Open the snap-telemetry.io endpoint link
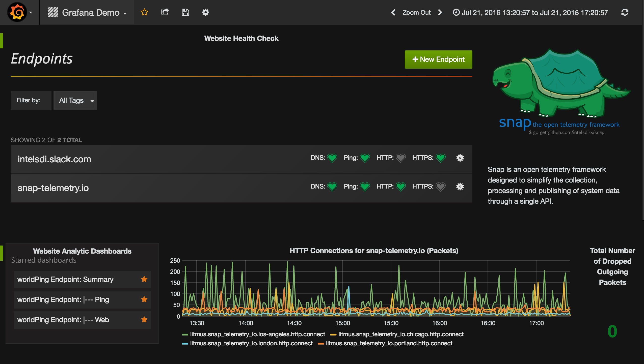This screenshot has height=364, width=644. pyautogui.click(x=53, y=188)
